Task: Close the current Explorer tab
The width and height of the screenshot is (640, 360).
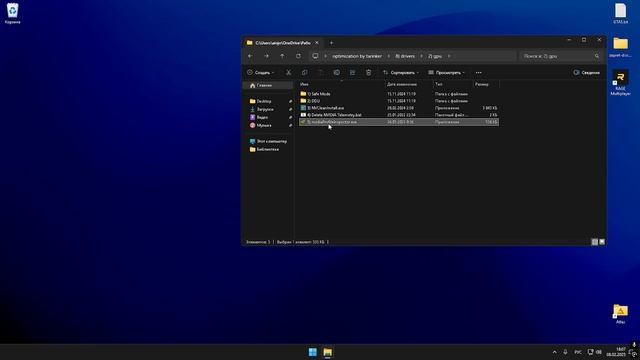Action: point(317,42)
